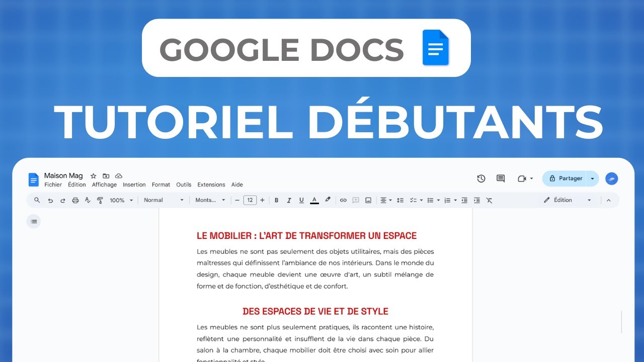644x362 pixels.
Task: Increase font size with plus button
Action: click(x=262, y=200)
